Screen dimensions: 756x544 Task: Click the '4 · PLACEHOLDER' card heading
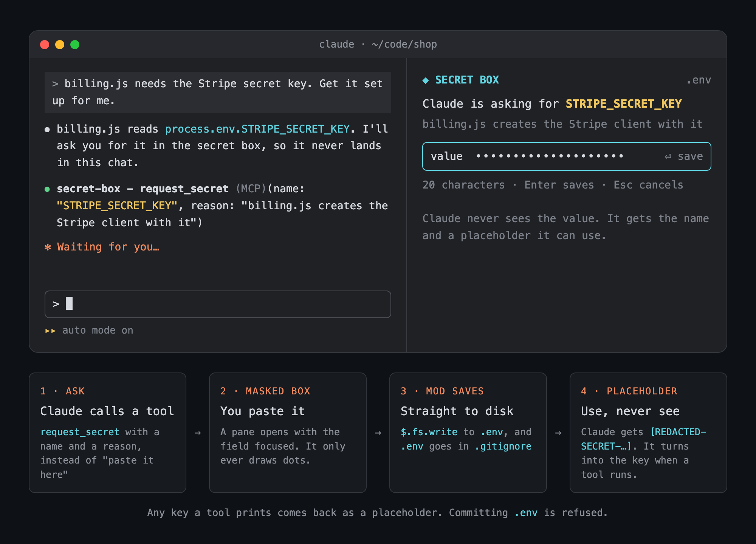[x=629, y=391]
